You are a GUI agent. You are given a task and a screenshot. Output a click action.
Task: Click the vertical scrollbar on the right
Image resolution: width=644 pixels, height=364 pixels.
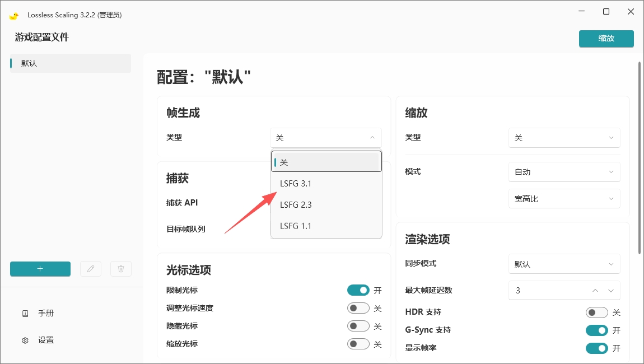click(x=640, y=158)
